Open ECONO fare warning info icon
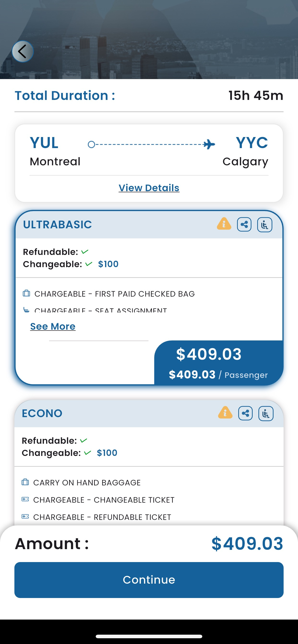This screenshot has width=298, height=644. pyautogui.click(x=225, y=413)
